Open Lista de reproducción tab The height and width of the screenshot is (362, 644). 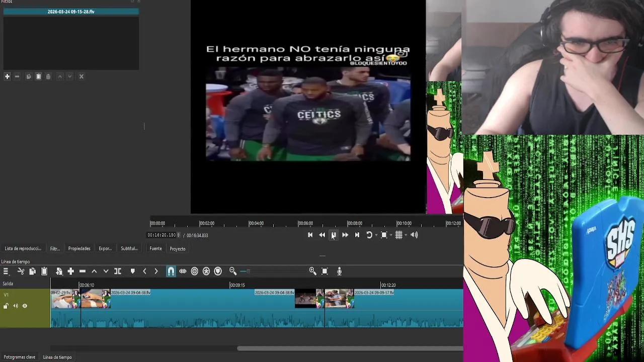23,249
